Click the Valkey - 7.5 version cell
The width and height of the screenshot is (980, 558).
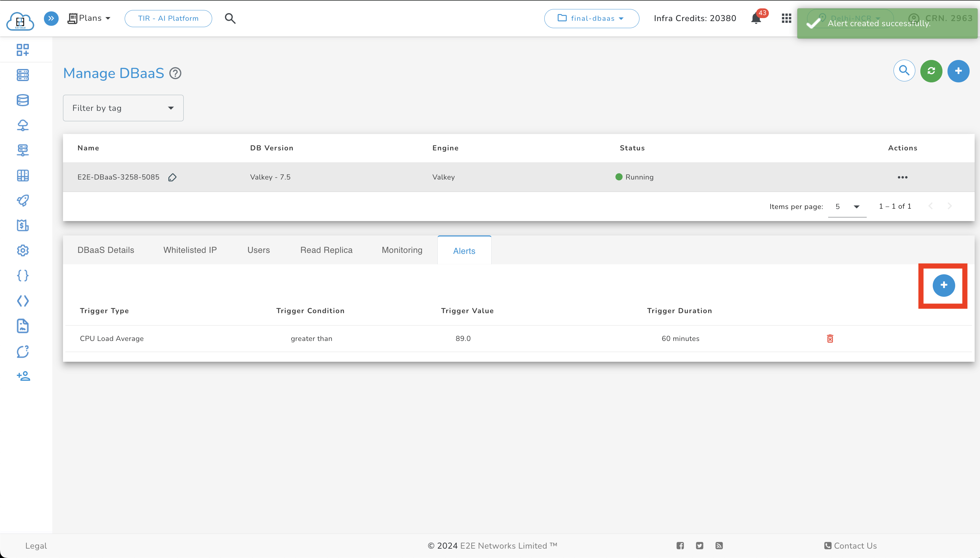270,177
